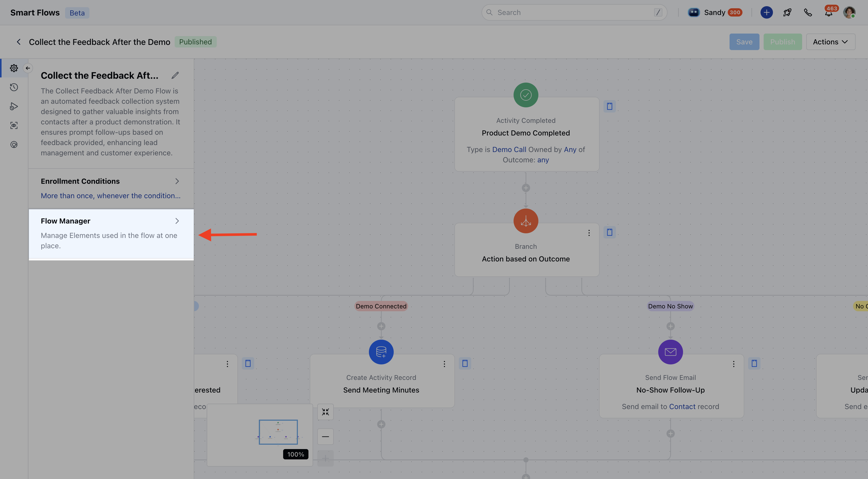Click the zoom out minus button
Viewport: 868px width, 479px height.
point(325,437)
